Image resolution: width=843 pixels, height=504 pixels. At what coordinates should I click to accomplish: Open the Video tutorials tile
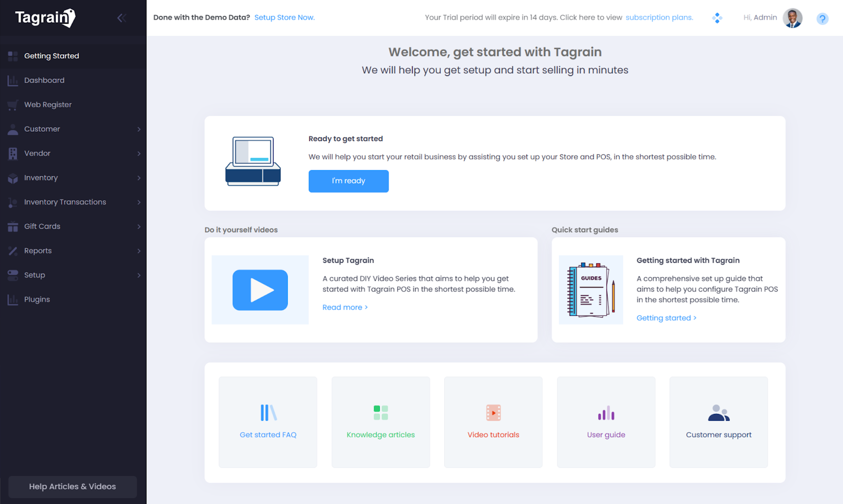[x=493, y=422]
